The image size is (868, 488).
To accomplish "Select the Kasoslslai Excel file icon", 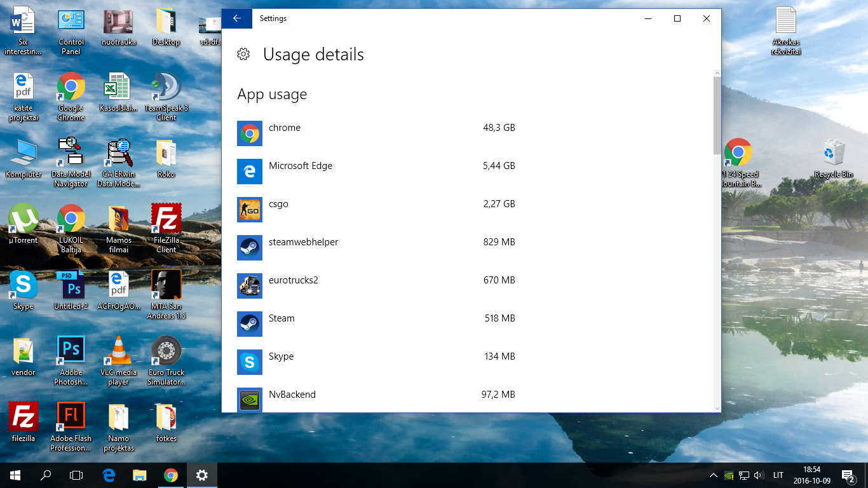I will coord(119,91).
